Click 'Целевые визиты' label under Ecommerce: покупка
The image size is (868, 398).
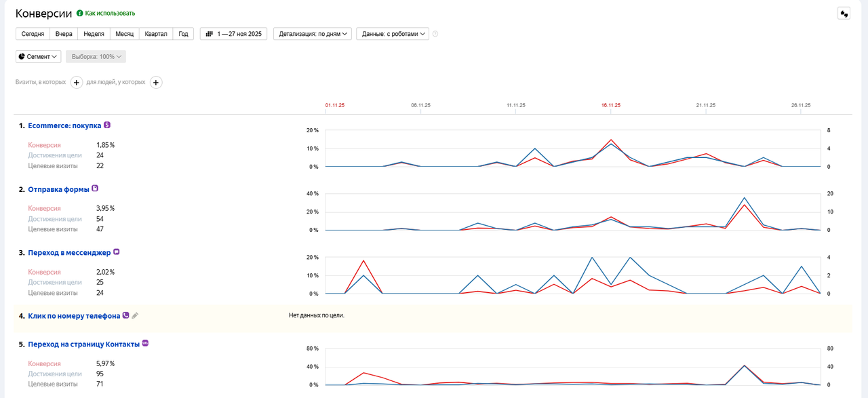tap(53, 165)
